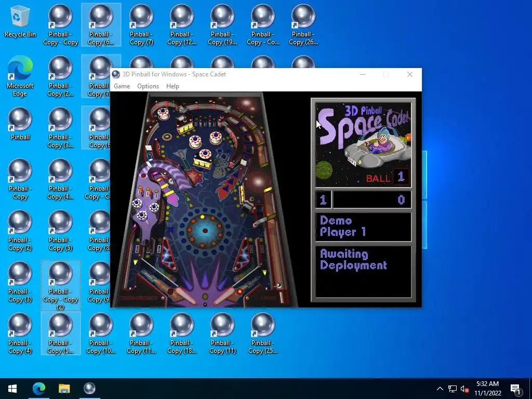The image size is (532, 399).
Task: Open the Game menu
Action: [122, 86]
